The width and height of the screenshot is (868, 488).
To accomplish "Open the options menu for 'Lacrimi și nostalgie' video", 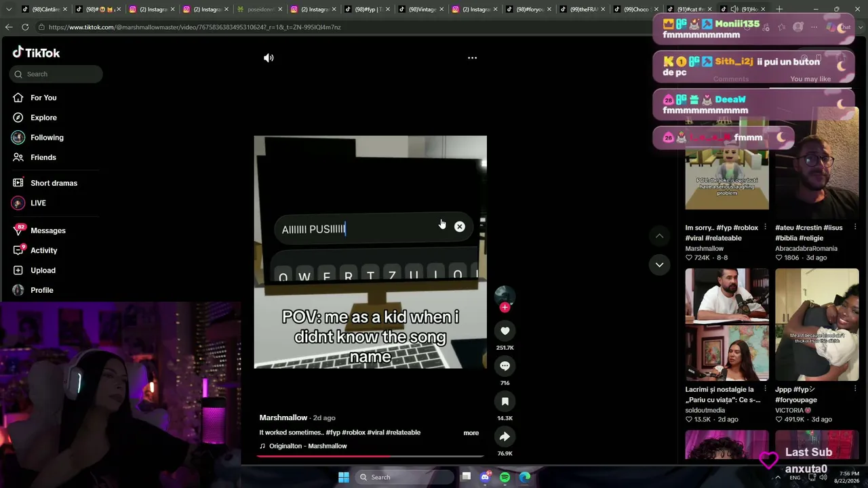I will tap(765, 389).
